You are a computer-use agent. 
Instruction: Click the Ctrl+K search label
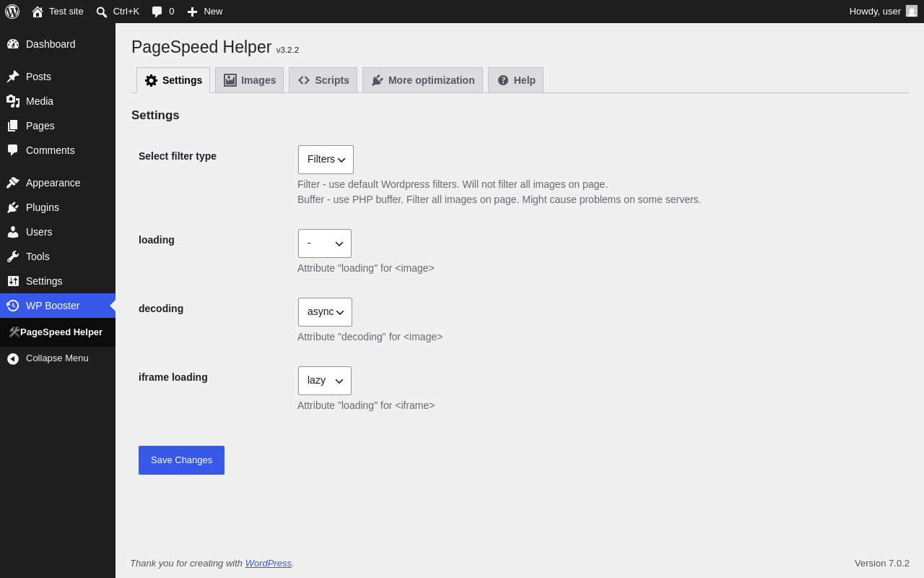click(126, 12)
